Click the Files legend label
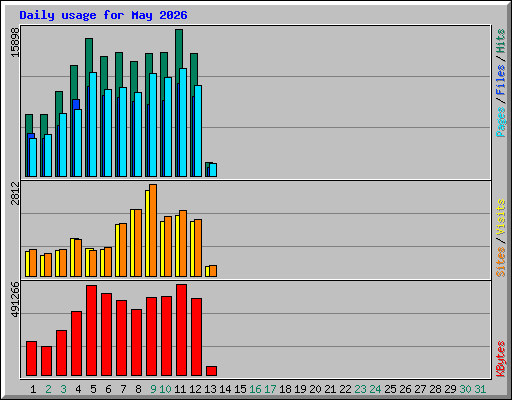 [501, 80]
